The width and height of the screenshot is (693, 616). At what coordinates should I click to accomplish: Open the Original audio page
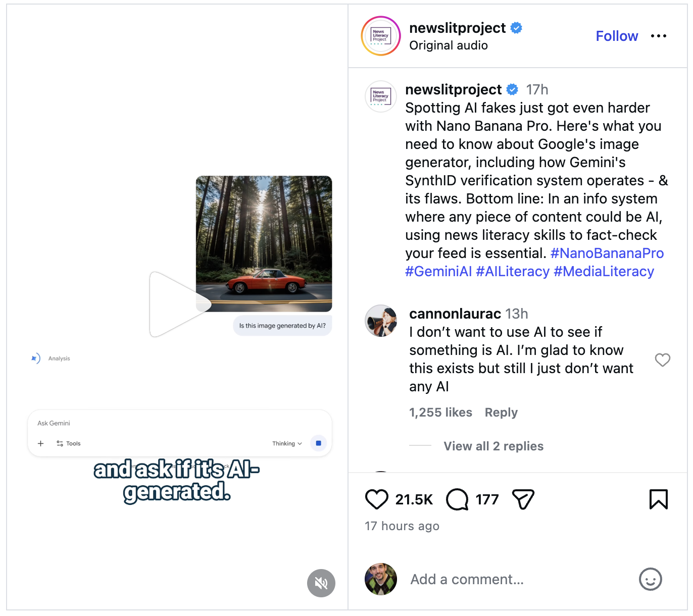pyautogui.click(x=449, y=45)
